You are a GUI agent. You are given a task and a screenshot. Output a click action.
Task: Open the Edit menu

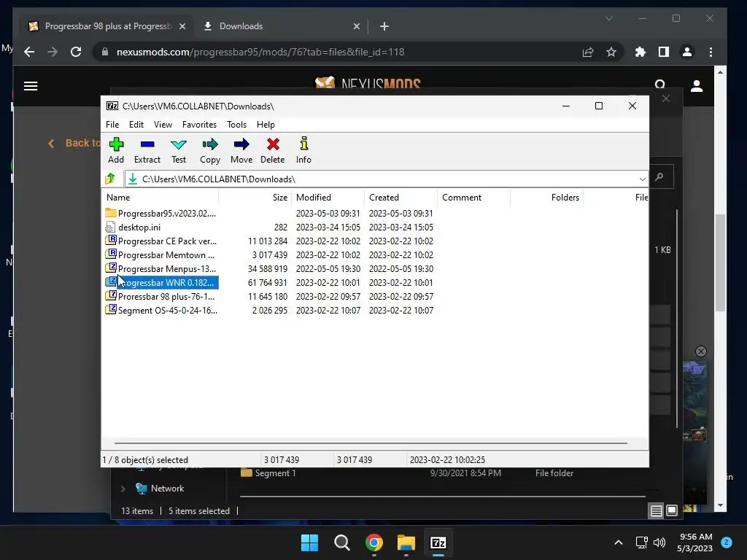[136, 124]
